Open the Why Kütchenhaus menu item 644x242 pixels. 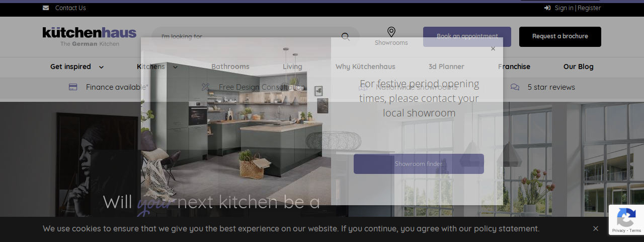pyautogui.click(x=365, y=67)
